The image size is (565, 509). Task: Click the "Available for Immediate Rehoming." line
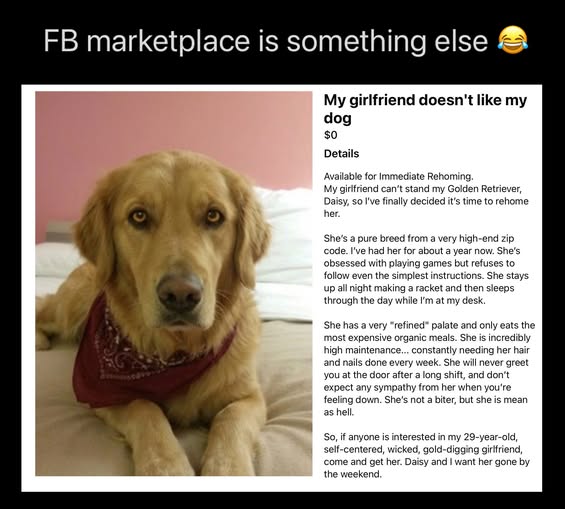click(398, 177)
